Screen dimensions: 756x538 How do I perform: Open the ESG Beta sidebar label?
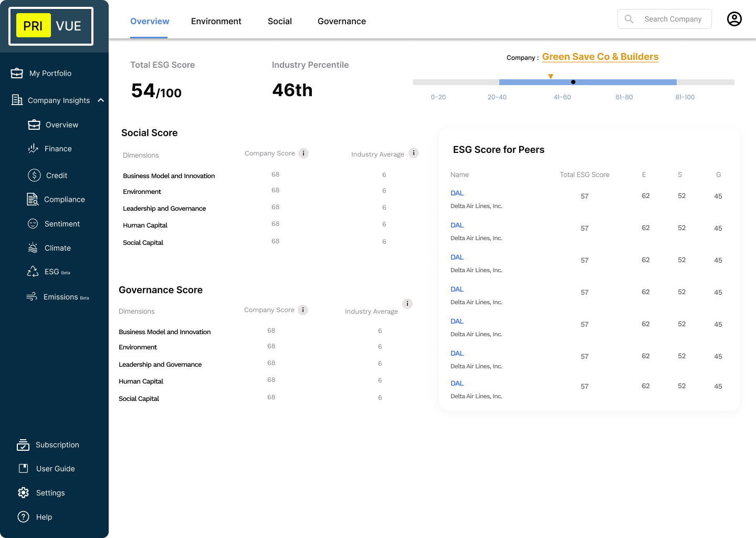point(57,272)
